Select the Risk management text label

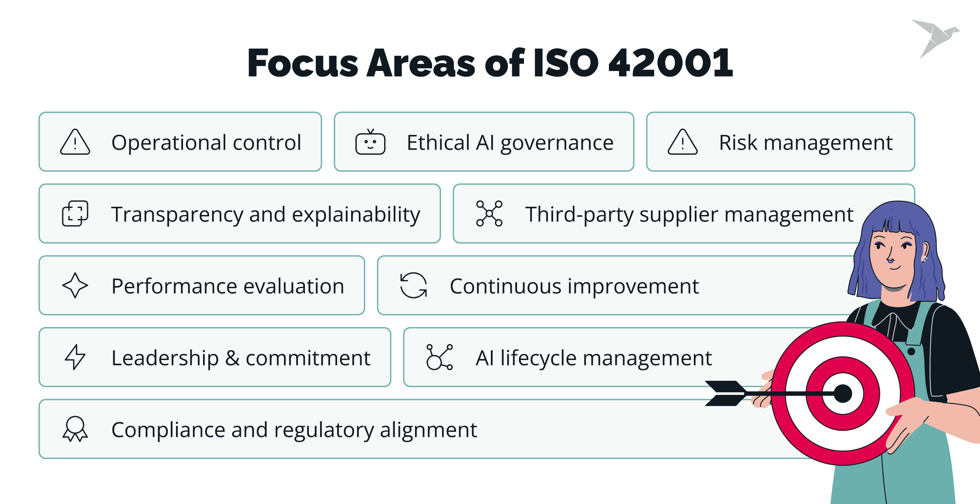pos(805,142)
